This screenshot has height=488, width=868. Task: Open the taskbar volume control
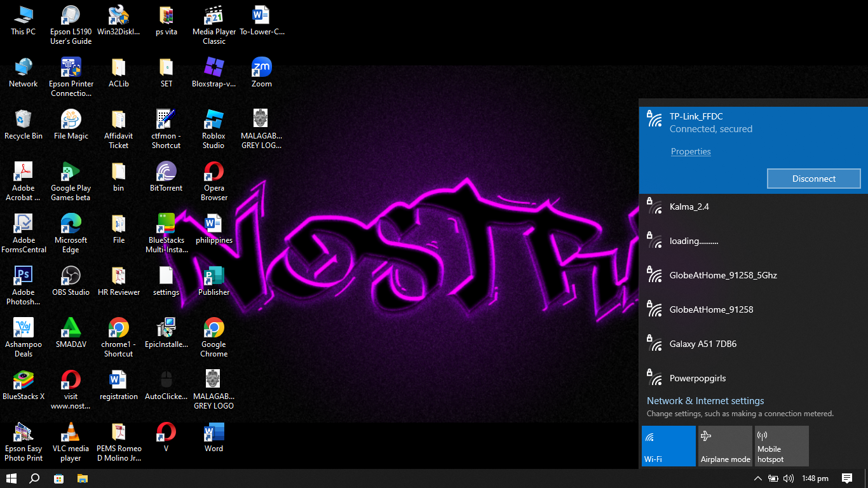[789, 478]
